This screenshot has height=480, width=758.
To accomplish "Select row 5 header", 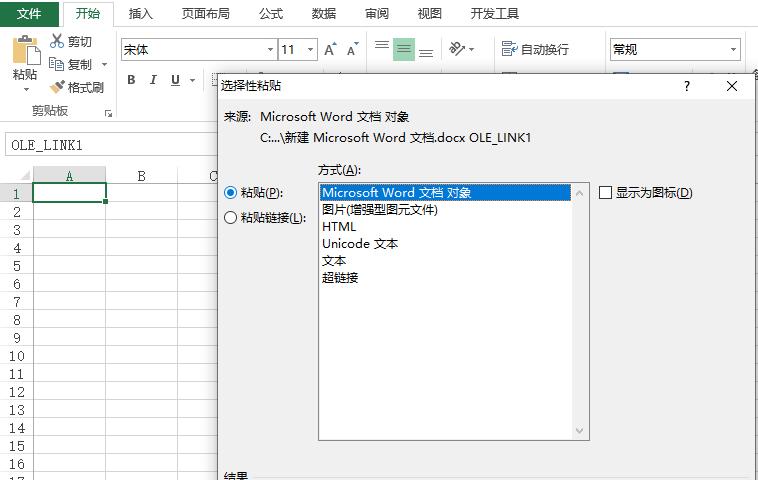I will [x=16, y=265].
